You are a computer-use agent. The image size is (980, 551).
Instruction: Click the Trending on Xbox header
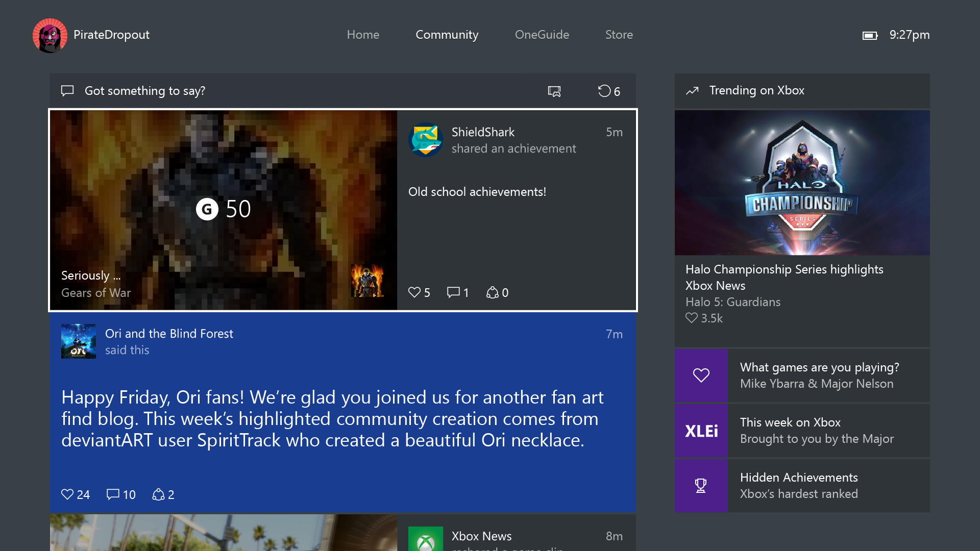click(756, 91)
